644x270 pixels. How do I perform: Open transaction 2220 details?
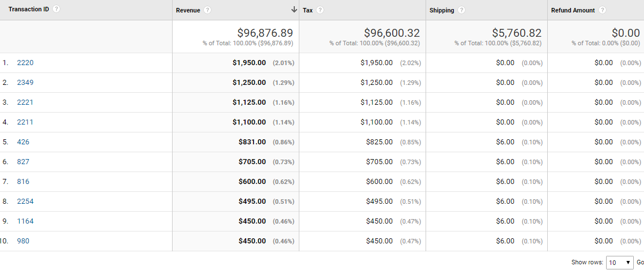click(x=25, y=63)
